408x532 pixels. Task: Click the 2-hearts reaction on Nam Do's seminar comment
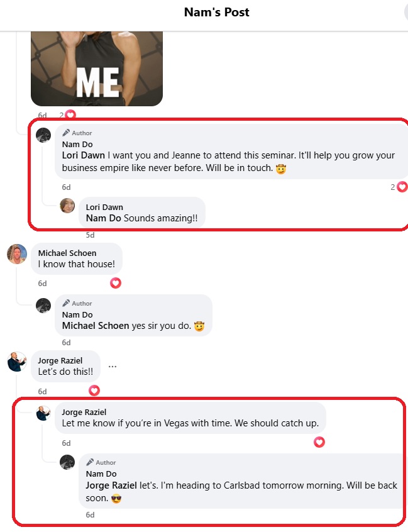click(x=399, y=187)
